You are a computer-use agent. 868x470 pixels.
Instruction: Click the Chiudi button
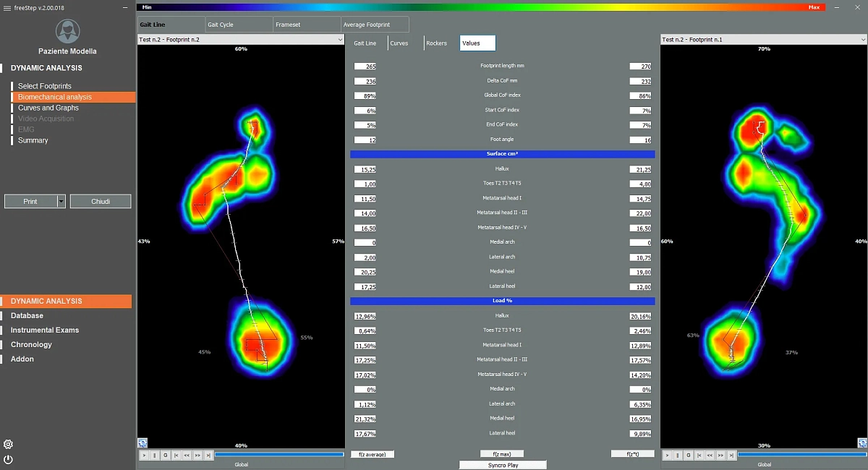[101, 202]
